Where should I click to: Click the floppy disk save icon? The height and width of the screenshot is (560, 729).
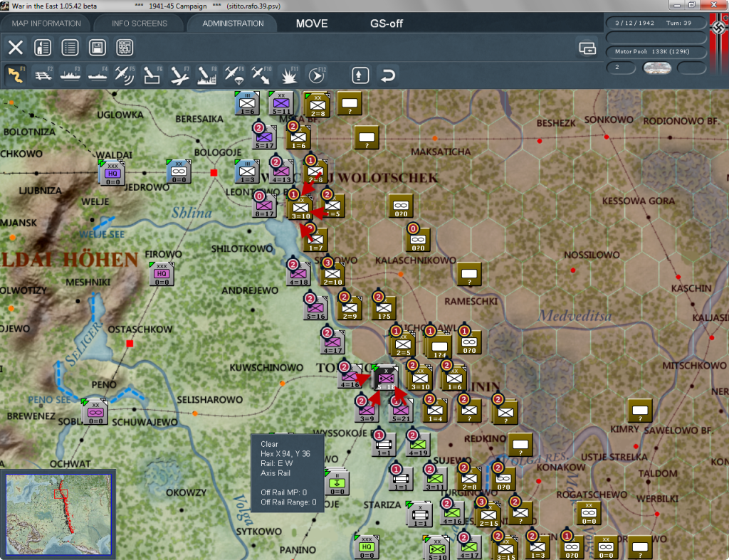point(97,48)
